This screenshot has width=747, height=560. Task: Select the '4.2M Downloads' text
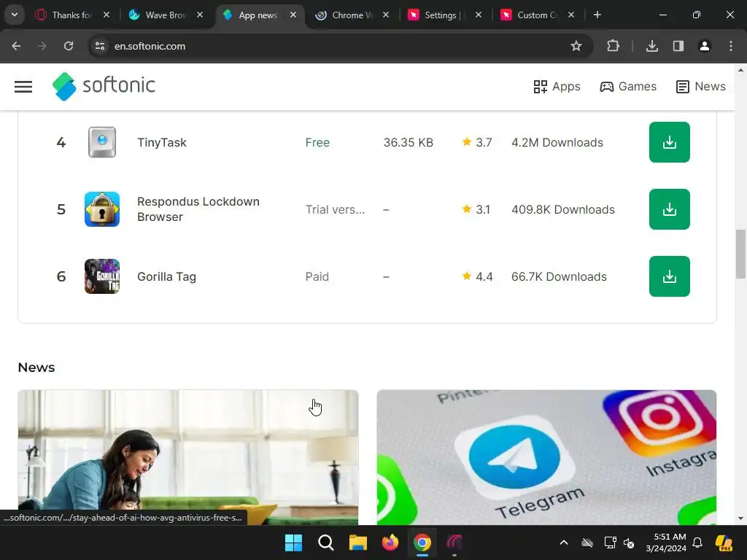557,142
